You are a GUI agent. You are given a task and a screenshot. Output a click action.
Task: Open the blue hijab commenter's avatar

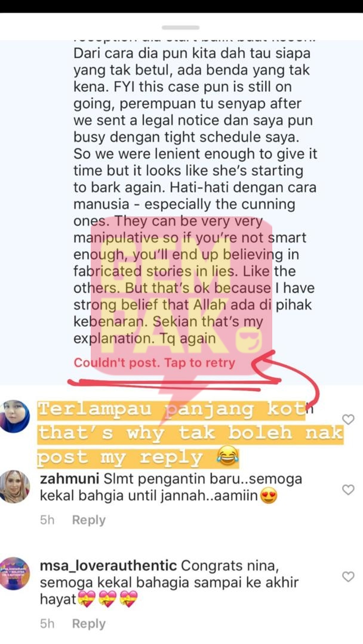15,416
